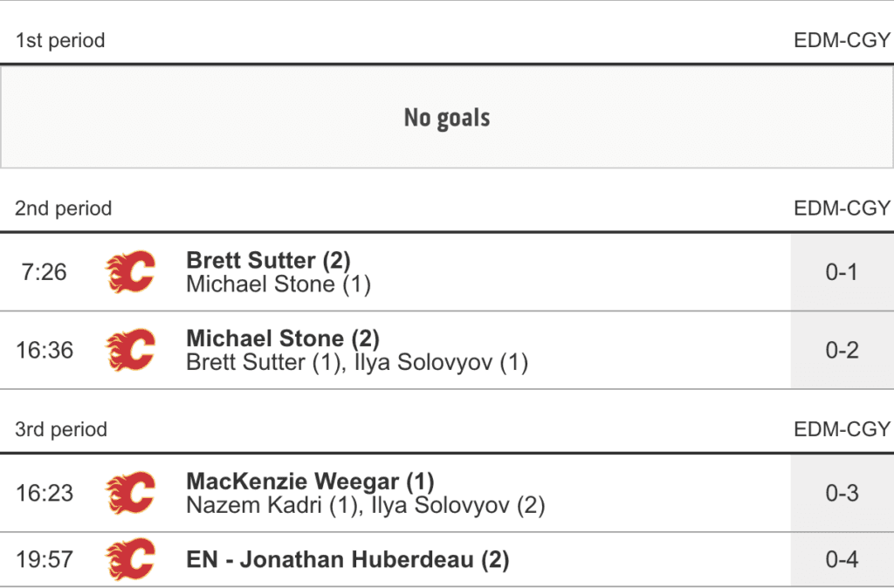The height and width of the screenshot is (588, 894).
Task: Click the Flames logo beside the 7:26 goal
Action: (x=131, y=272)
